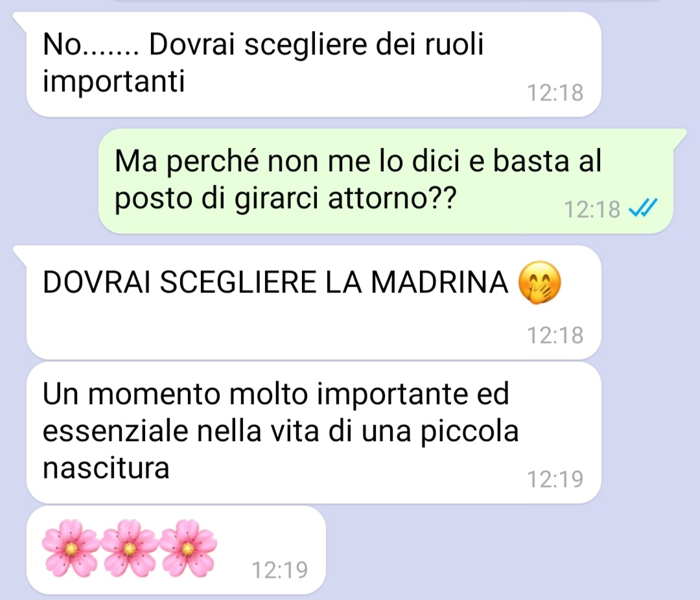Select the 'DOVRAI SCEGLIERE LA MADRINA' message
The height and width of the screenshot is (600, 700).
point(314,302)
